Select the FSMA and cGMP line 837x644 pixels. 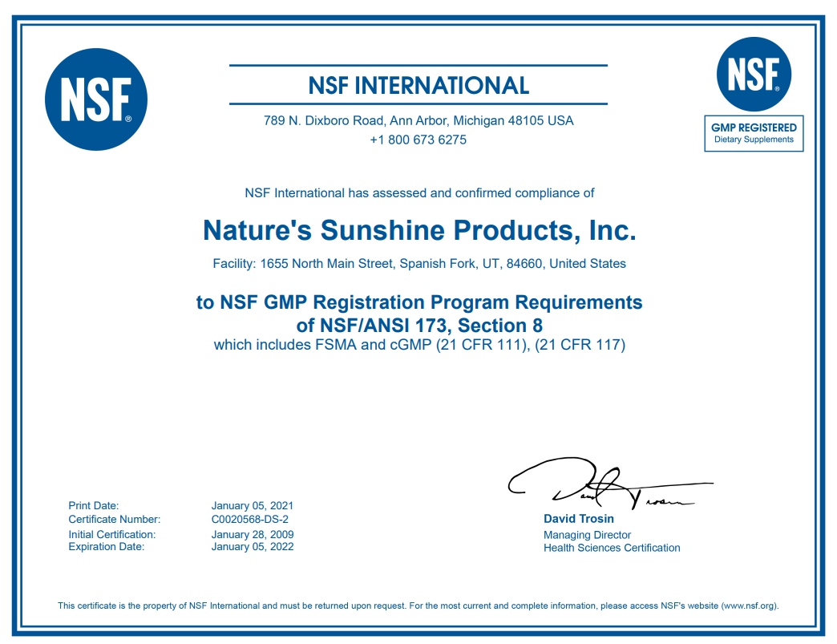pos(419,345)
